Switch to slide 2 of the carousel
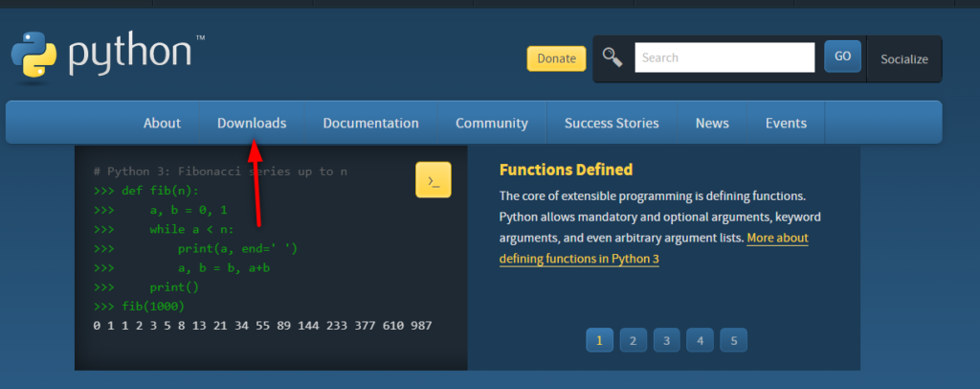This screenshot has height=389, width=980. (x=634, y=340)
